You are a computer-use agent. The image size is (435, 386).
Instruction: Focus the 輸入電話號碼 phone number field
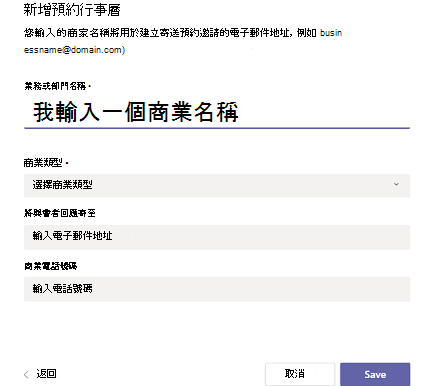coord(217,289)
